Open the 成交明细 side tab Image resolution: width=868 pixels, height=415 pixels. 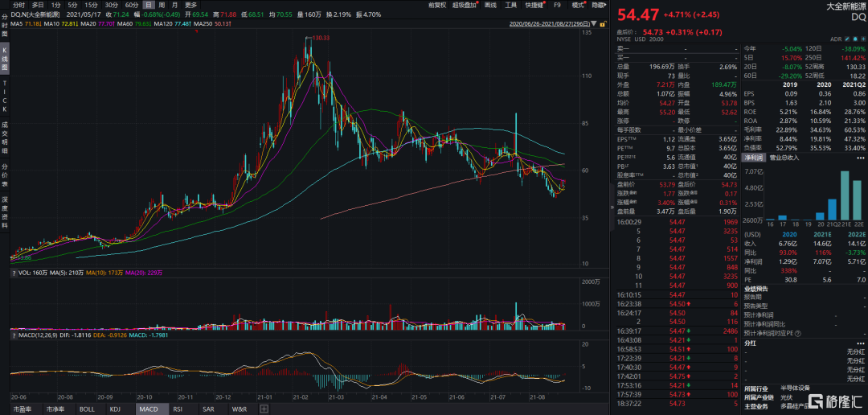[x=5, y=137]
